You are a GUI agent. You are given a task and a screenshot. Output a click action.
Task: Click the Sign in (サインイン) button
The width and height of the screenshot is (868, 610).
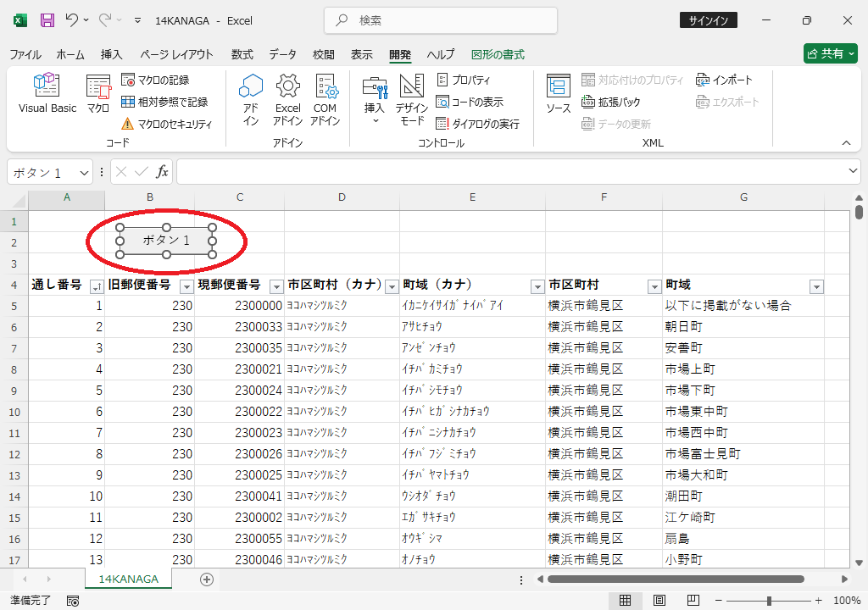click(x=709, y=20)
